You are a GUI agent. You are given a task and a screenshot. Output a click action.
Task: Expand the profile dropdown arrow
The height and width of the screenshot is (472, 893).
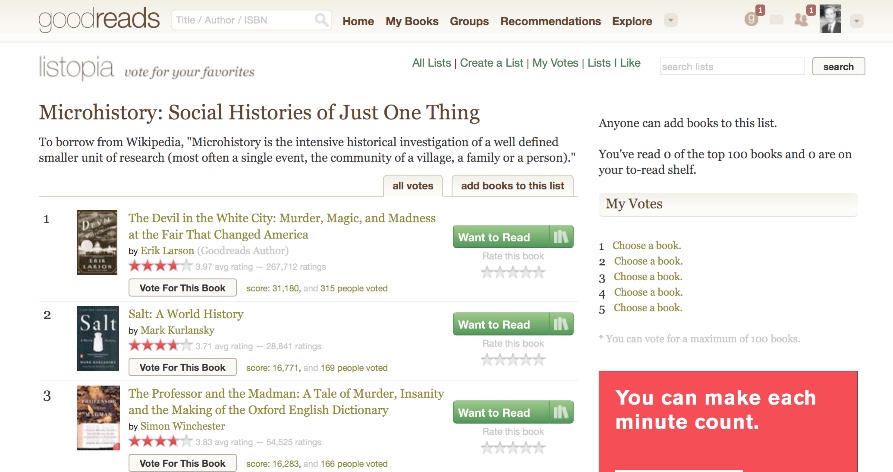[856, 21]
